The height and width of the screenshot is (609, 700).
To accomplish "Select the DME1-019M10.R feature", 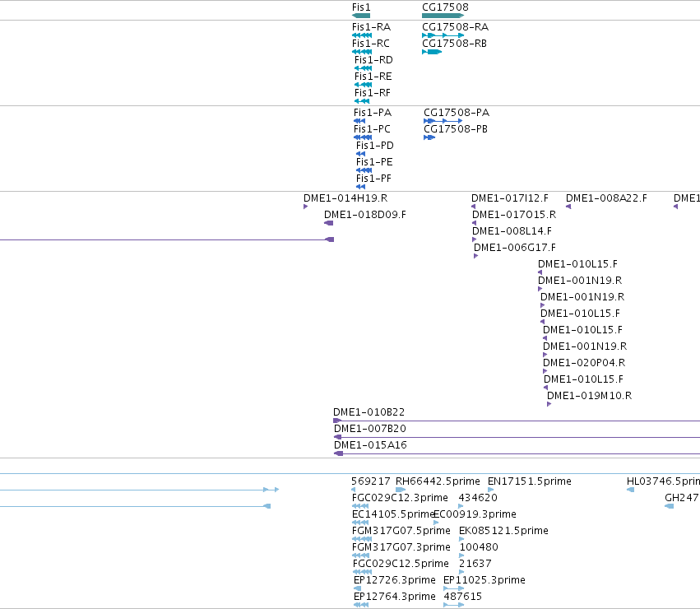I will pos(549,404).
